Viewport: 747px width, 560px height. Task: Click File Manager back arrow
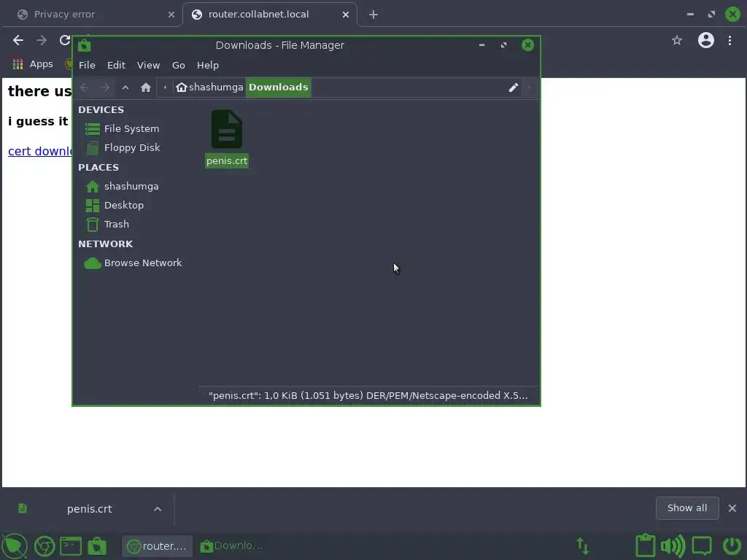(x=85, y=87)
